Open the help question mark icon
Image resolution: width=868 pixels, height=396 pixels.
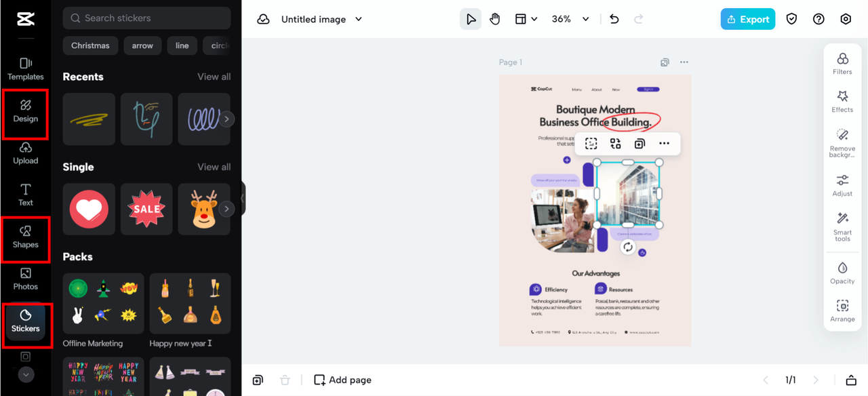click(818, 19)
